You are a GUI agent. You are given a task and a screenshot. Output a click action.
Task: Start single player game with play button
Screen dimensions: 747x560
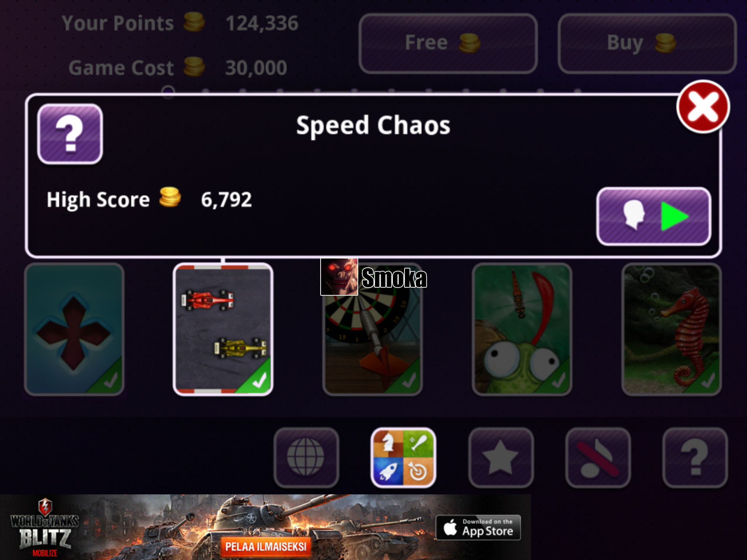coord(654,216)
